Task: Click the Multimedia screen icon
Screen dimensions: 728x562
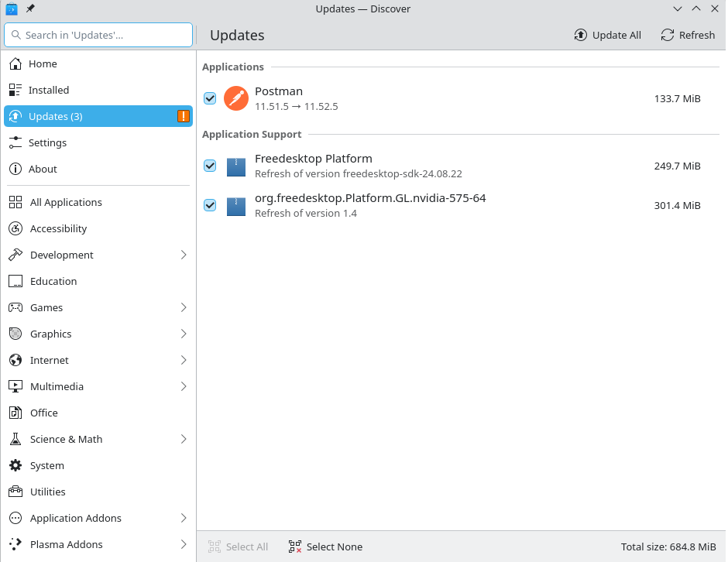Action: coord(15,386)
